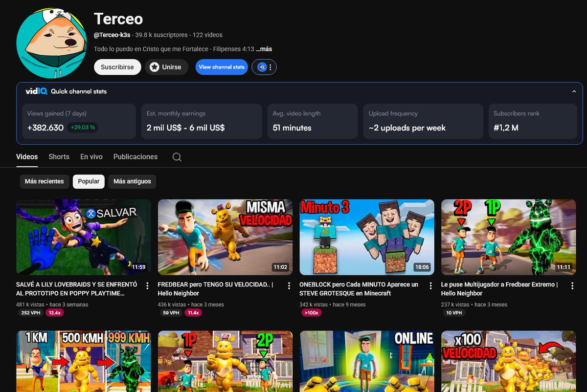Screen dimensions: 587x392
Task: Expand channel description with …más
Action: tap(264, 49)
